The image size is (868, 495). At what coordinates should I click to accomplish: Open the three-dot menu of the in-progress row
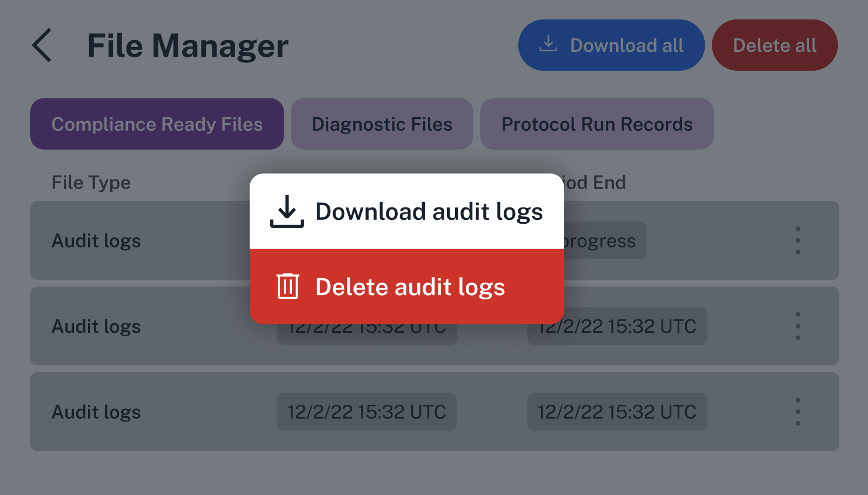click(x=798, y=240)
